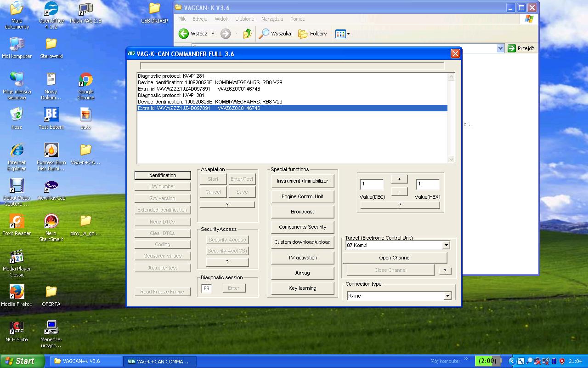Click the Broadcast button
Viewport: 588px width, 368px height.
[302, 212]
